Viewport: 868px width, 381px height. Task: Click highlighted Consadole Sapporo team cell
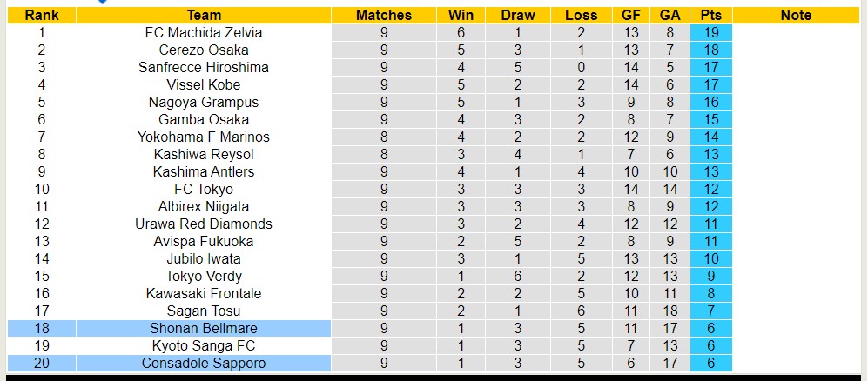point(204,363)
